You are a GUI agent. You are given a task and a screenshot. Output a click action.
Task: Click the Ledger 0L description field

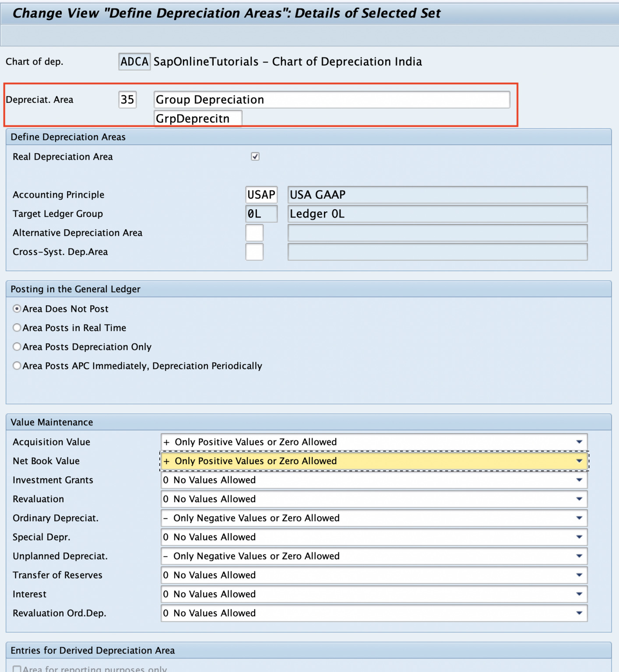(437, 214)
